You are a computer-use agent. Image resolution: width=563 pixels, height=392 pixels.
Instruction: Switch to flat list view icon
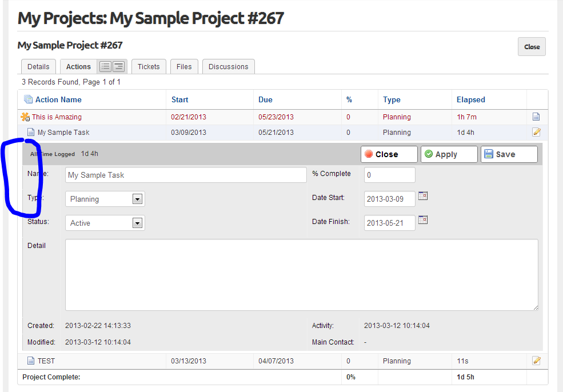click(x=105, y=67)
